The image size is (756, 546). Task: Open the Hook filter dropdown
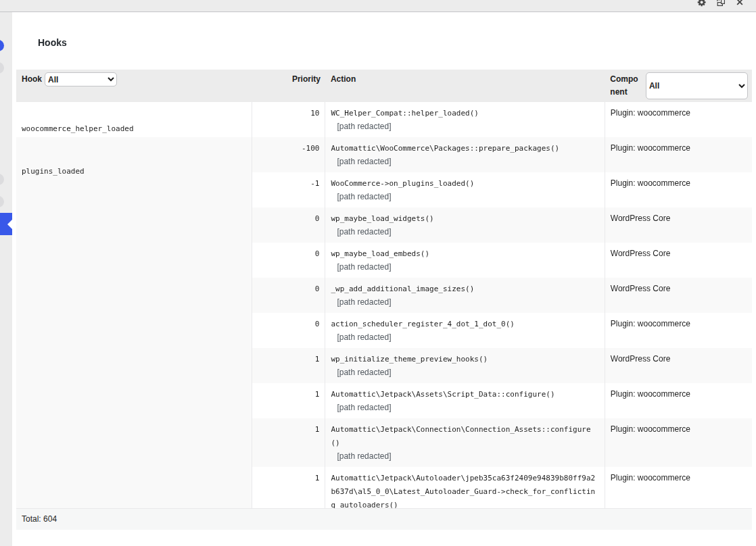(80, 80)
